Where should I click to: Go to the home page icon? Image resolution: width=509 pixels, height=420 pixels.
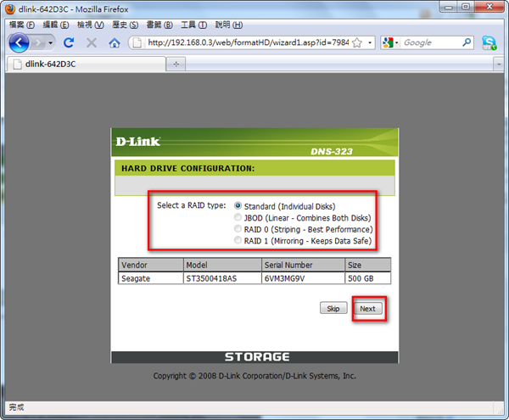[114, 42]
